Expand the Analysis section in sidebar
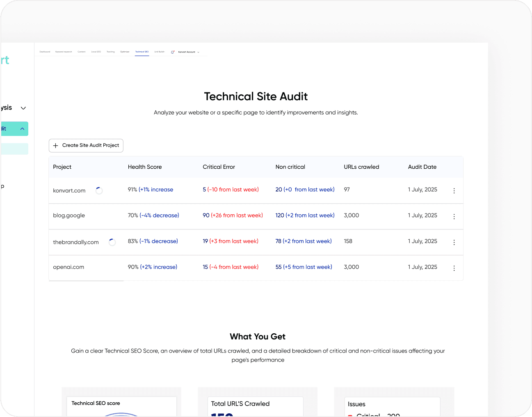This screenshot has width=532, height=417. click(23, 108)
